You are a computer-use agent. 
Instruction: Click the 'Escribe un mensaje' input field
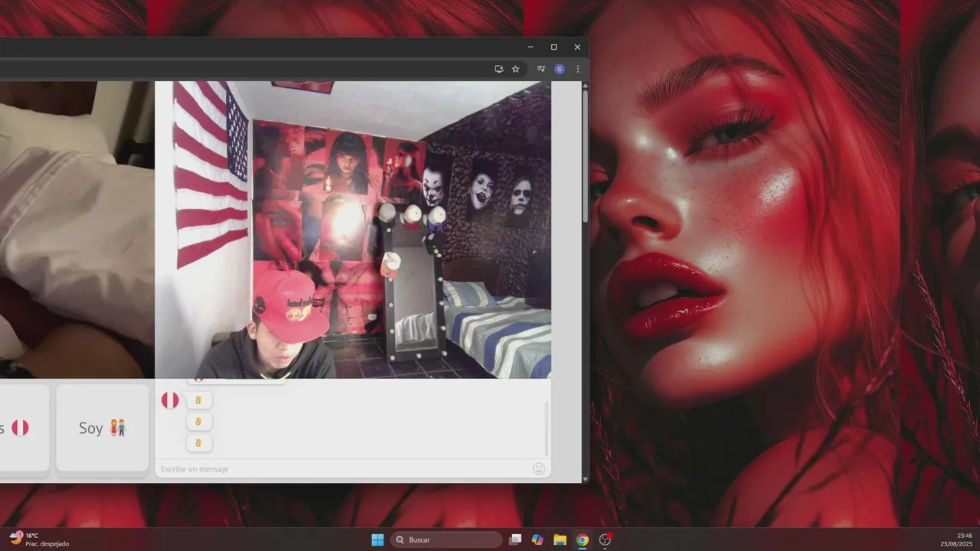345,468
